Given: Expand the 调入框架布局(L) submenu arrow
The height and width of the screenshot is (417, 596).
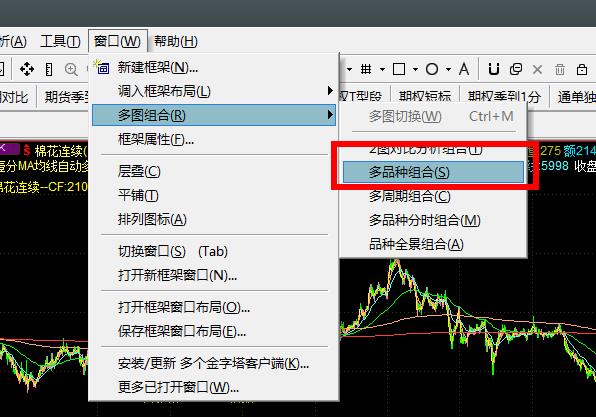Looking at the screenshot, I should [x=330, y=91].
